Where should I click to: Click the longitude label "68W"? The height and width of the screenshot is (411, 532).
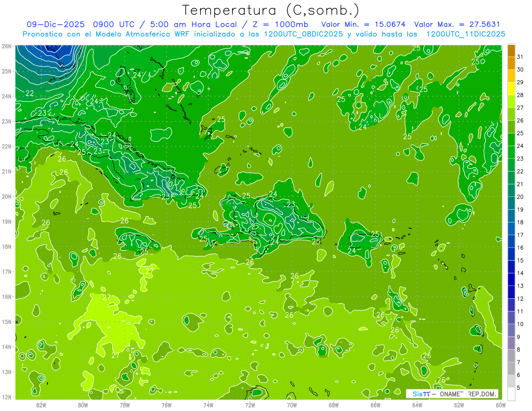333,404
